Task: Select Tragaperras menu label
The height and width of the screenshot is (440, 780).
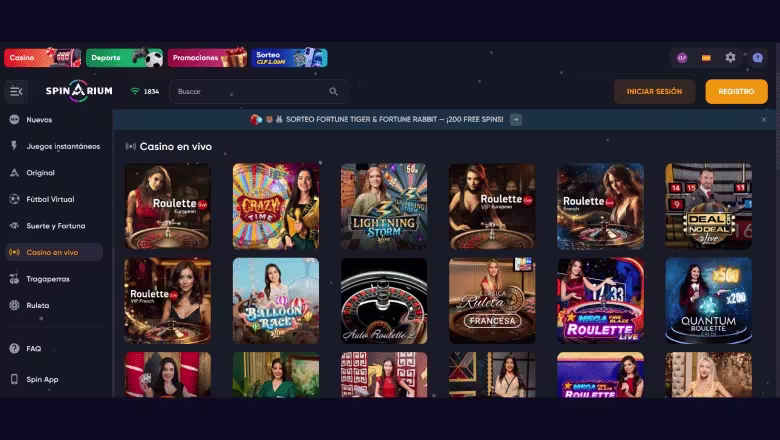Action: click(x=48, y=279)
